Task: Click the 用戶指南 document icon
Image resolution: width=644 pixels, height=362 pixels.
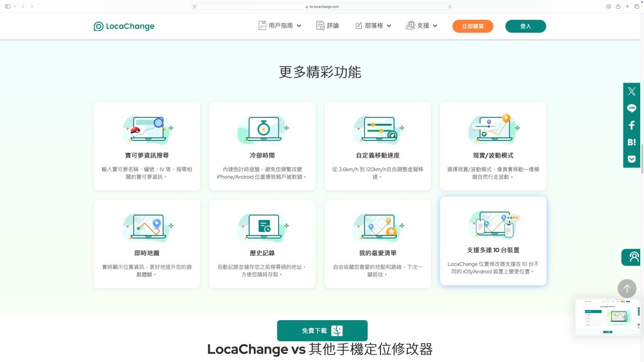Action: point(262,26)
